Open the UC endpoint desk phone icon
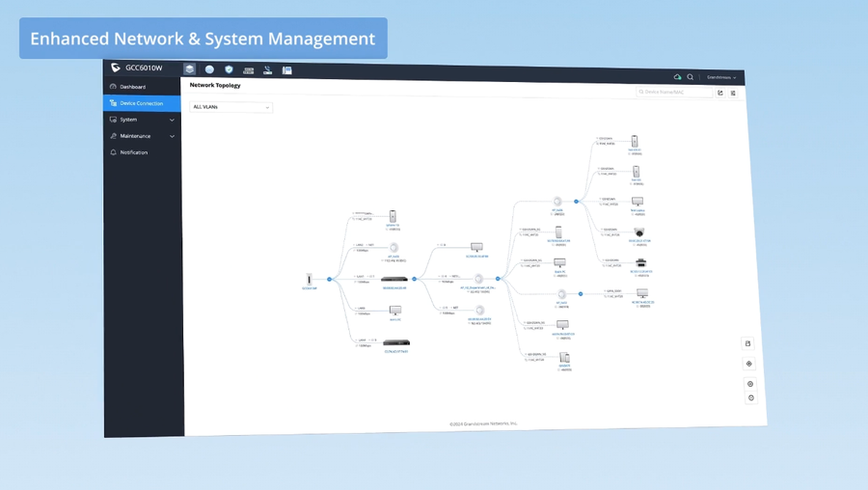This screenshot has height=490, width=868. (286, 70)
